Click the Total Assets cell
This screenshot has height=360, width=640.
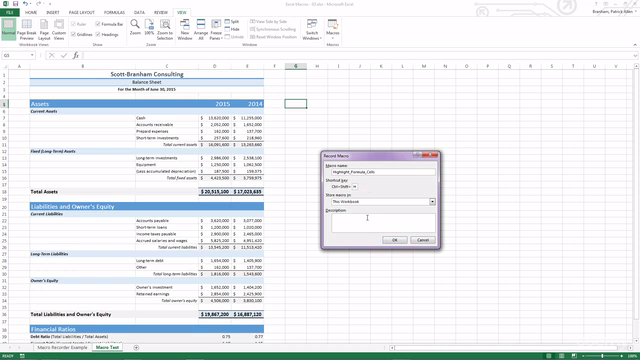tap(82, 191)
